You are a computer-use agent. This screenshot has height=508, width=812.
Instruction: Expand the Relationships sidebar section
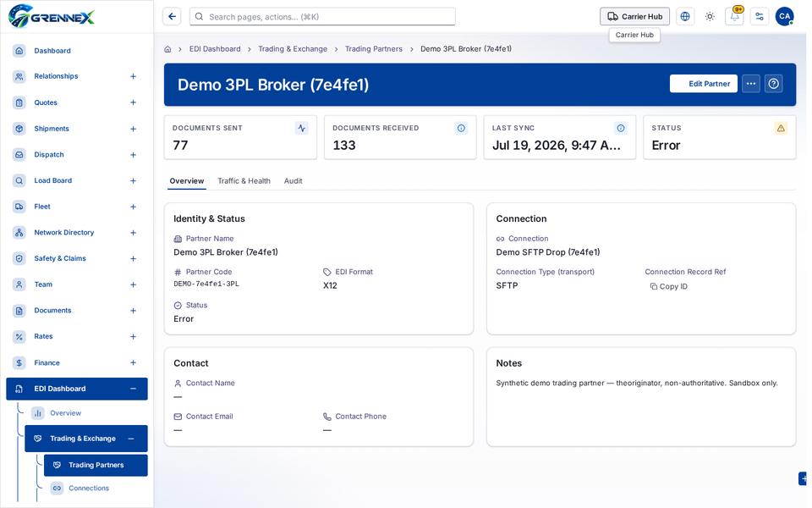click(x=133, y=76)
